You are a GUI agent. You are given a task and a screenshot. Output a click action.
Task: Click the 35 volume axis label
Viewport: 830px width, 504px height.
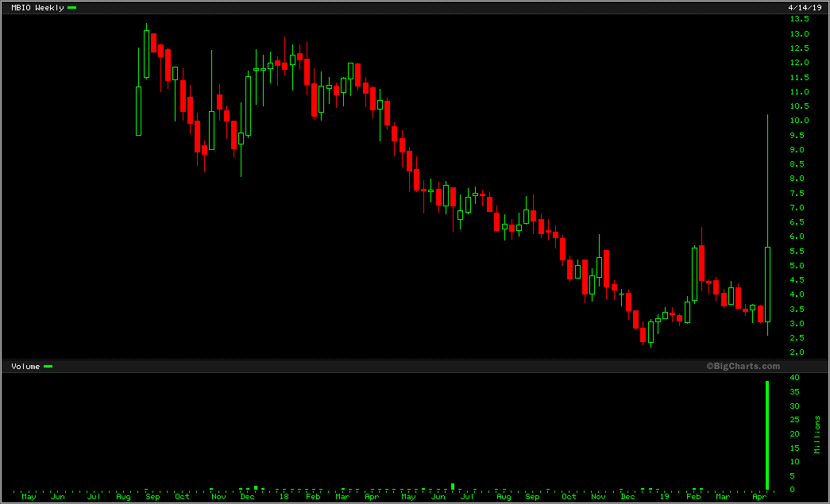(794, 392)
